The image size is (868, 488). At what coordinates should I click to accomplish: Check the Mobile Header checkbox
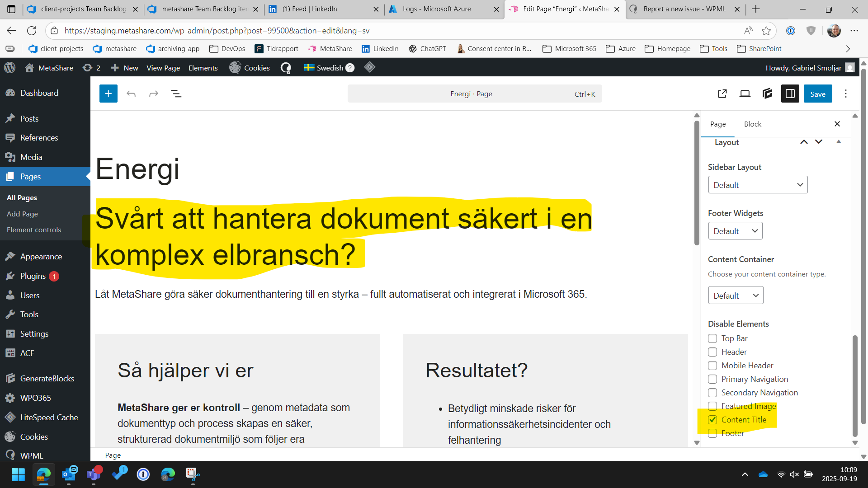pos(712,366)
